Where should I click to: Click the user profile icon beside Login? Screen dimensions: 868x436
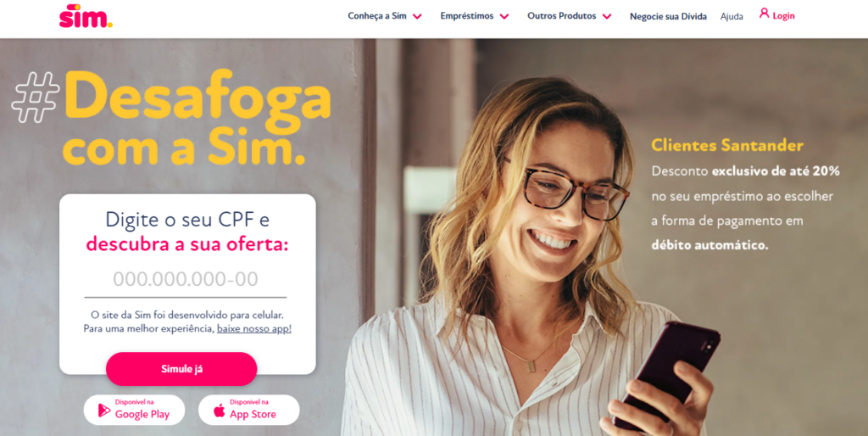point(764,14)
